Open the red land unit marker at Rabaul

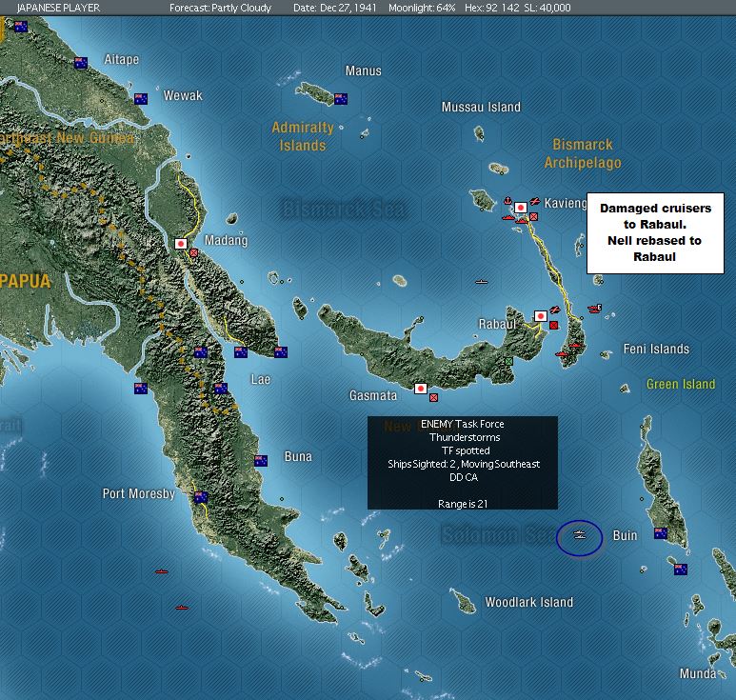tap(554, 325)
